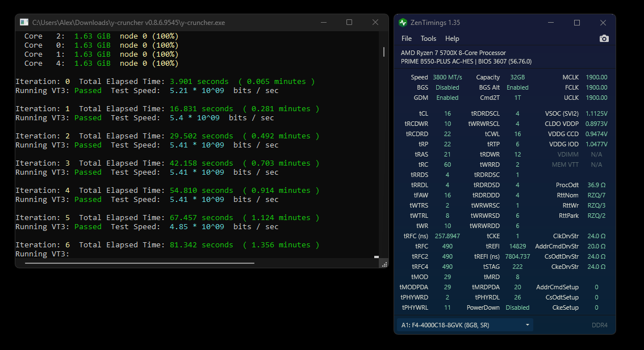This screenshot has width=644, height=350.
Task: Click the RttNom value RZQ/7
Action: click(x=596, y=195)
